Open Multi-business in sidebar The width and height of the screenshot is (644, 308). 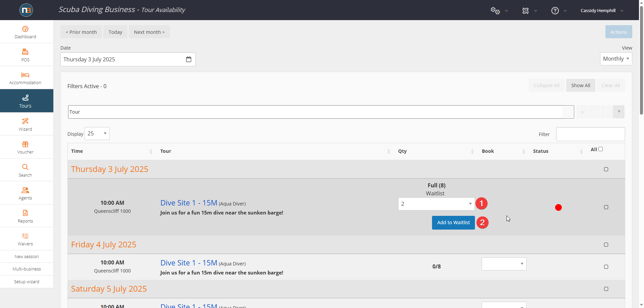[x=26, y=269]
